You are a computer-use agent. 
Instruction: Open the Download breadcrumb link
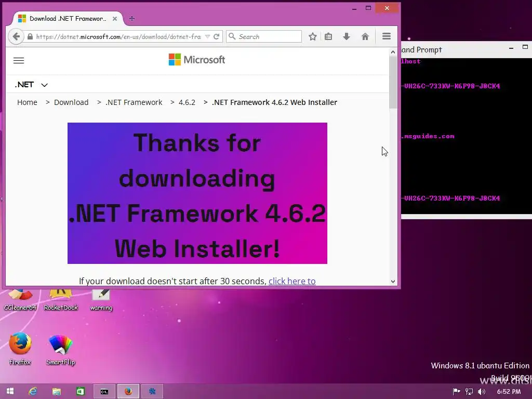(71, 102)
